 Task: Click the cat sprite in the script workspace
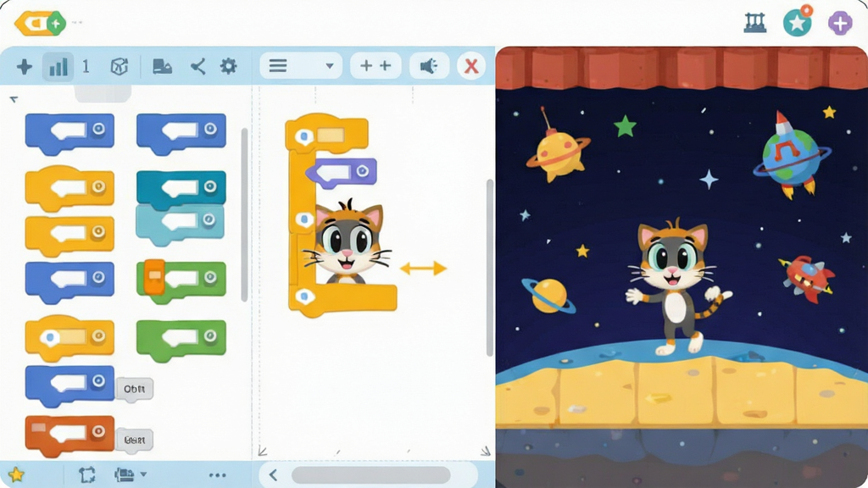click(347, 242)
